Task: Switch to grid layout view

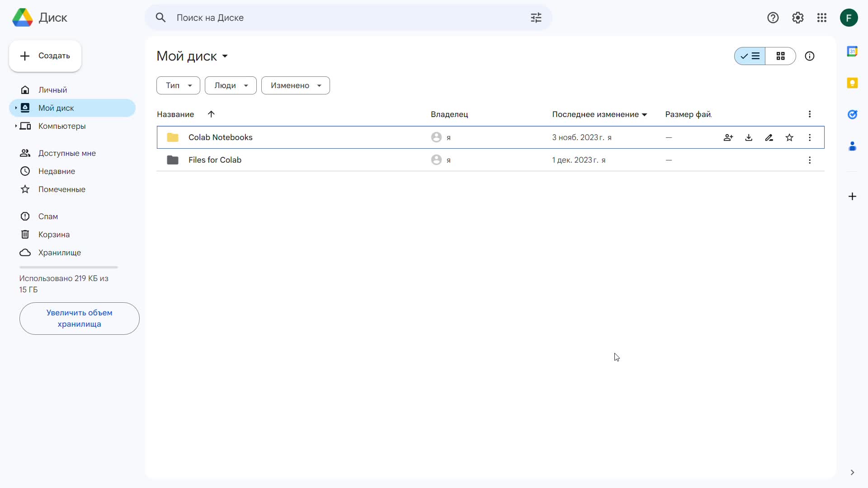Action: (780, 56)
